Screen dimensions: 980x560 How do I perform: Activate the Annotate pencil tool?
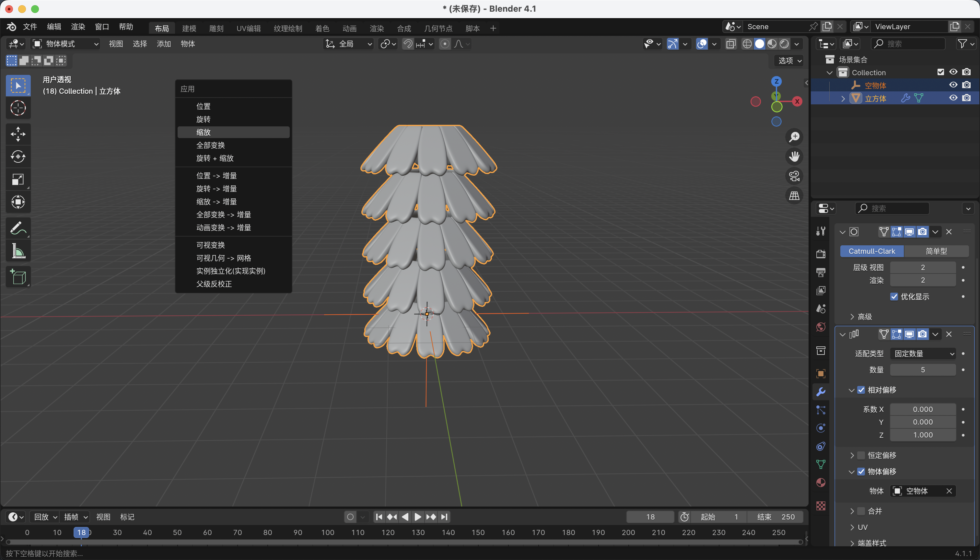point(18,228)
